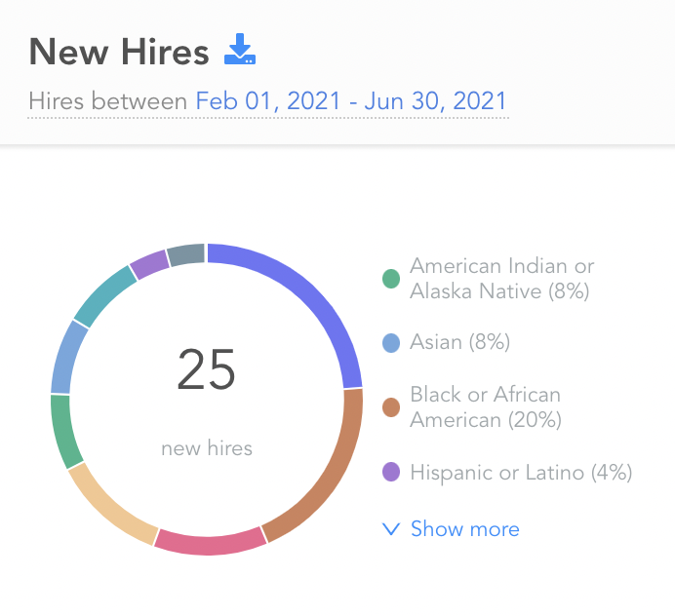Select Hispanic or Latino (4%) legend label
The height and width of the screenshot is (616, 675).
[521, 473]
